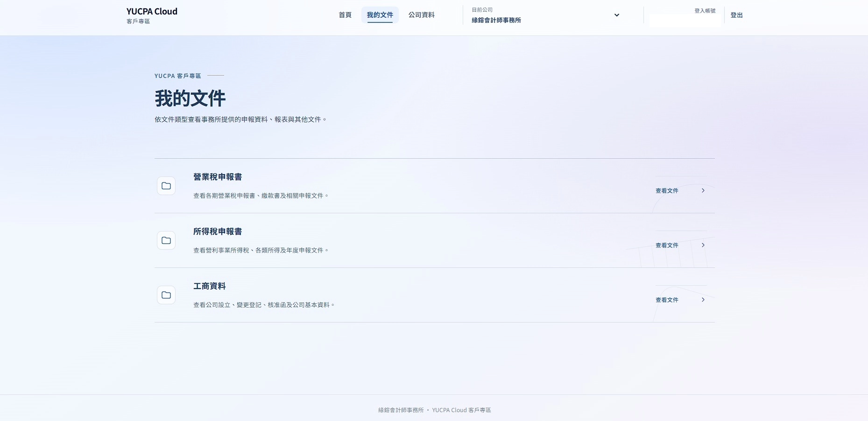Click the arrow in the 所得稅申報書 row
The image size is (868, 421).
tap(703, 245)
